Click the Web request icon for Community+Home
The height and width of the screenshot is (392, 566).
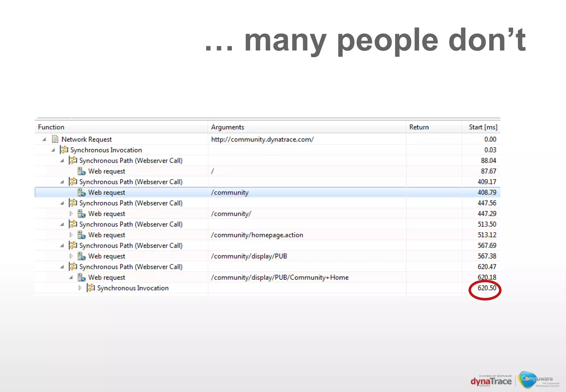tap(82, 277)
